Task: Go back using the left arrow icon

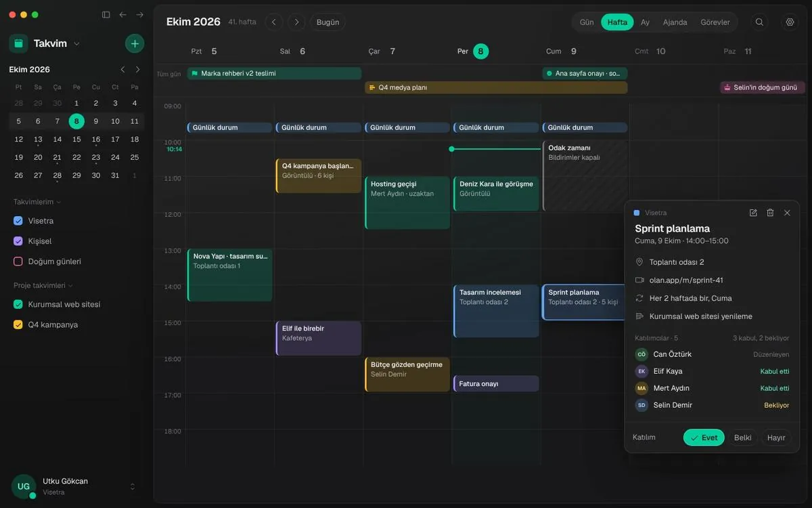Action: click(122, 14)
